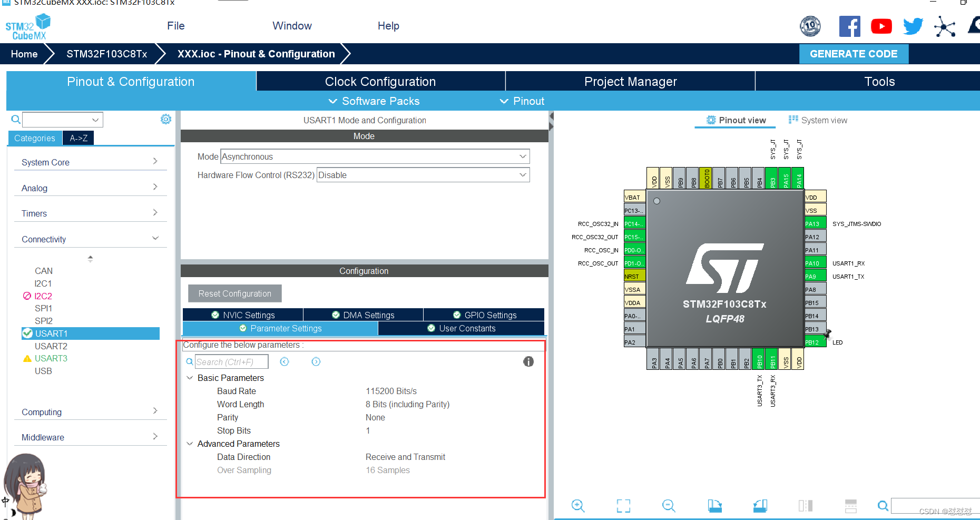
Task: Click the GENERATE CODE button
Action: [854, 54]
